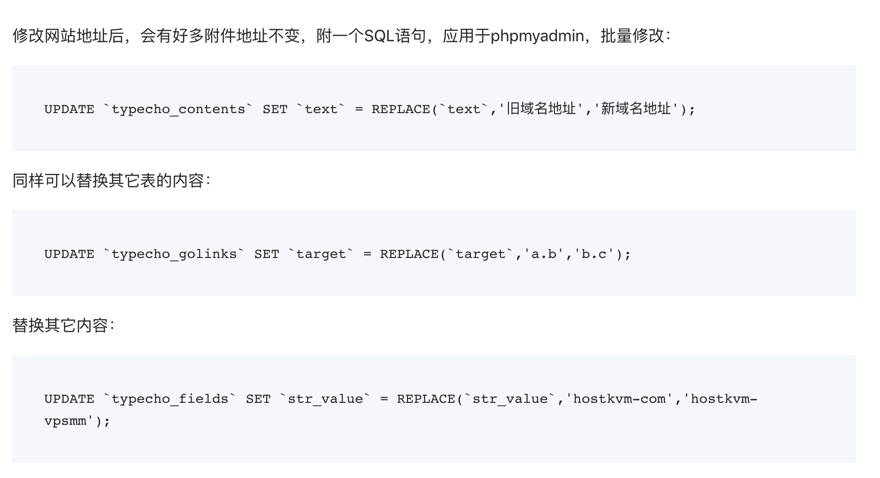Click 'b.c' string in golinks statement
This screenshot has height=478, width=880.
(594, 254)
